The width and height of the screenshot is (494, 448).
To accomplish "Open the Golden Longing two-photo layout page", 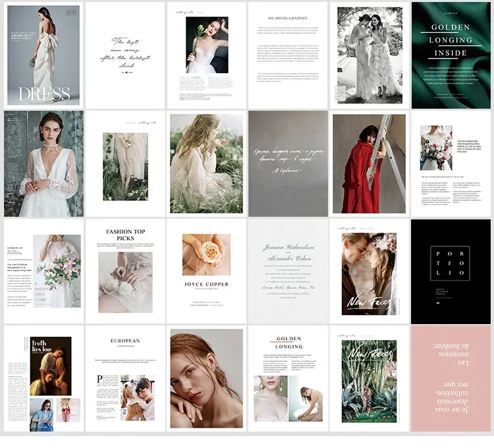I will (x=288, y=379).
